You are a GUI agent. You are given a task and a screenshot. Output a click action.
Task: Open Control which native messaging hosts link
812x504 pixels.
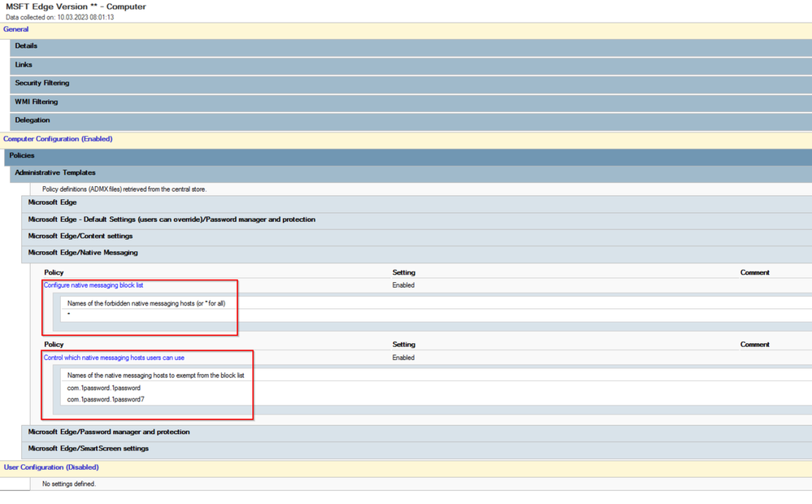click(x=114, y=358)
